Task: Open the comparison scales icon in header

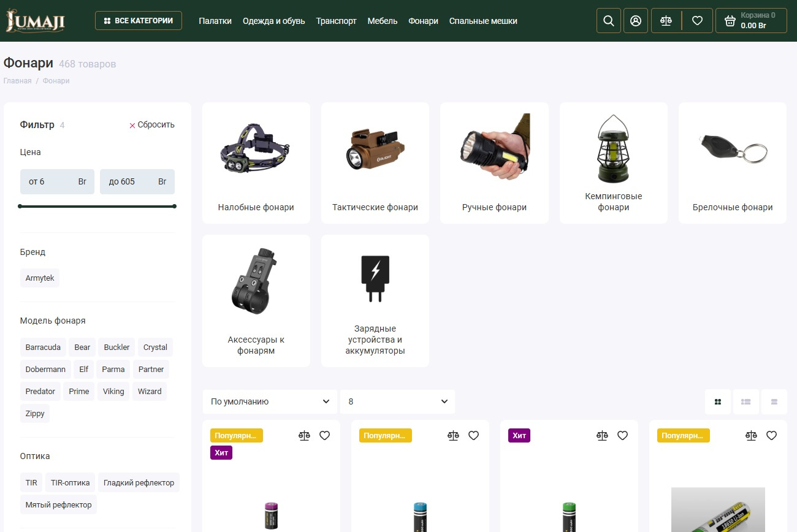Action: [666, 21]
